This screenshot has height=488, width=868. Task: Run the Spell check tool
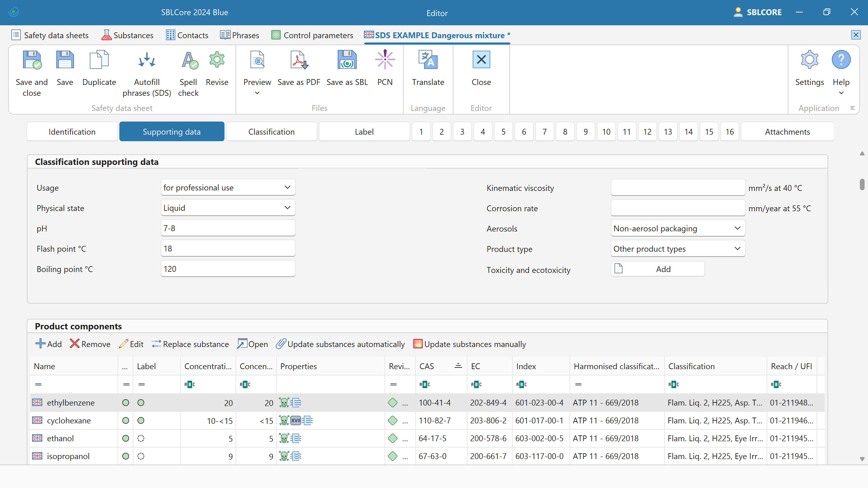pos(188,60)
